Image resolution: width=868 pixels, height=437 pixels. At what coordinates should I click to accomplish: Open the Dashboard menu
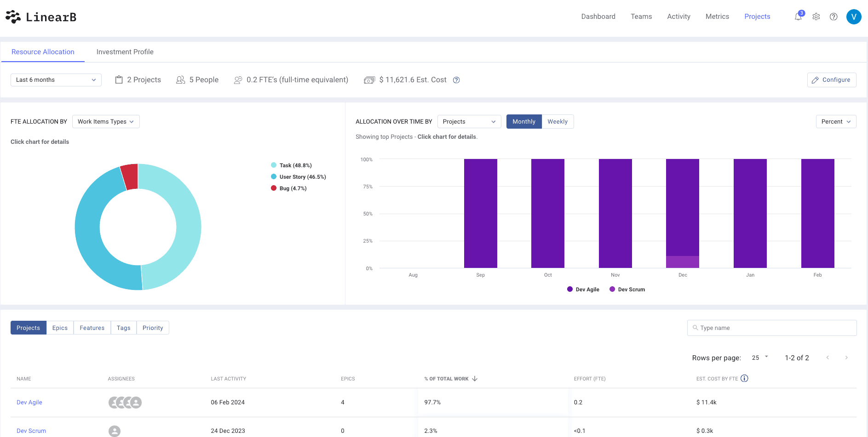tap(598, 17)
